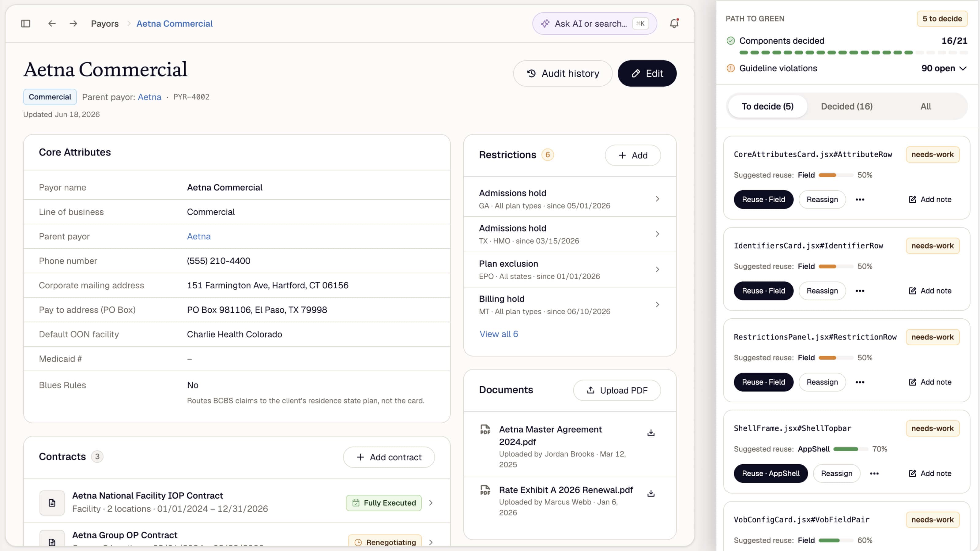Reassign ShellFrame ShellTopbar
Image resolution: width=980 pixels, height=551 pixels.
click(x=837, y=474)
